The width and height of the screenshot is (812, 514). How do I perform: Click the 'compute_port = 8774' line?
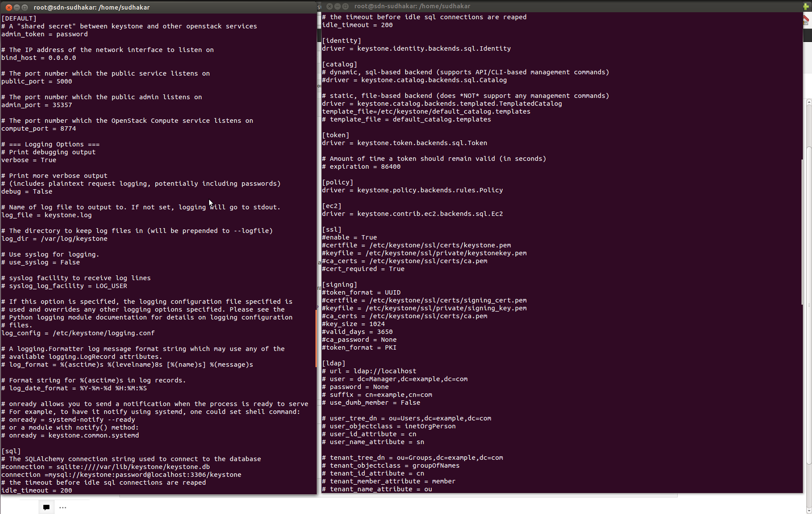coord(38,128)
